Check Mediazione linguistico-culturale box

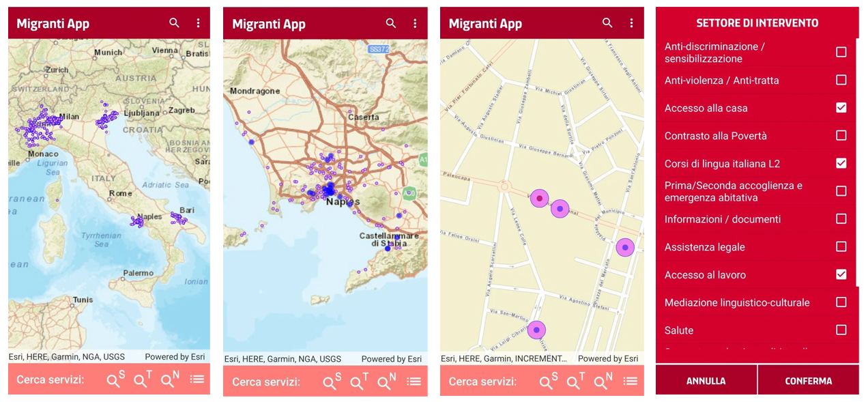coord(841,302)
